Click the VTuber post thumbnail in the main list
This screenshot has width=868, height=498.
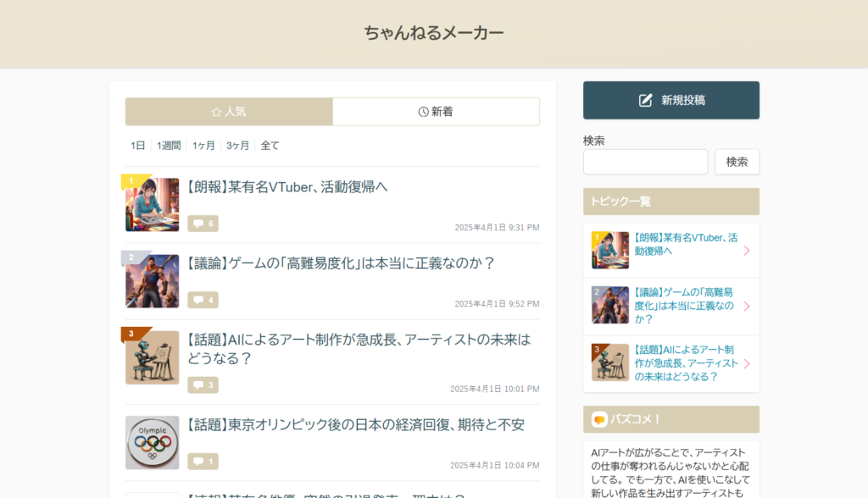click(x=153, y=205)
